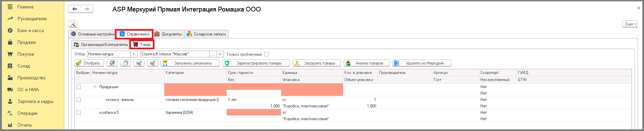644x131 pixels.
Task: Click the back navigation arrow
Action: (x=75, y=9)
